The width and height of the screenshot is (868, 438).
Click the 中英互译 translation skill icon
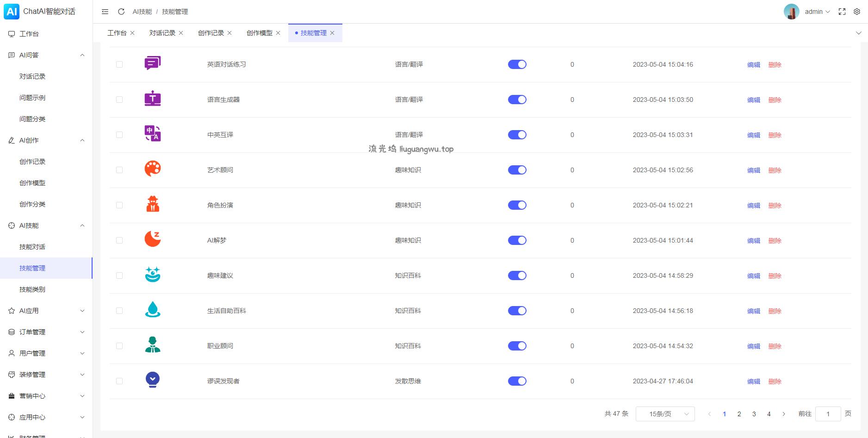tap(153, 134)
